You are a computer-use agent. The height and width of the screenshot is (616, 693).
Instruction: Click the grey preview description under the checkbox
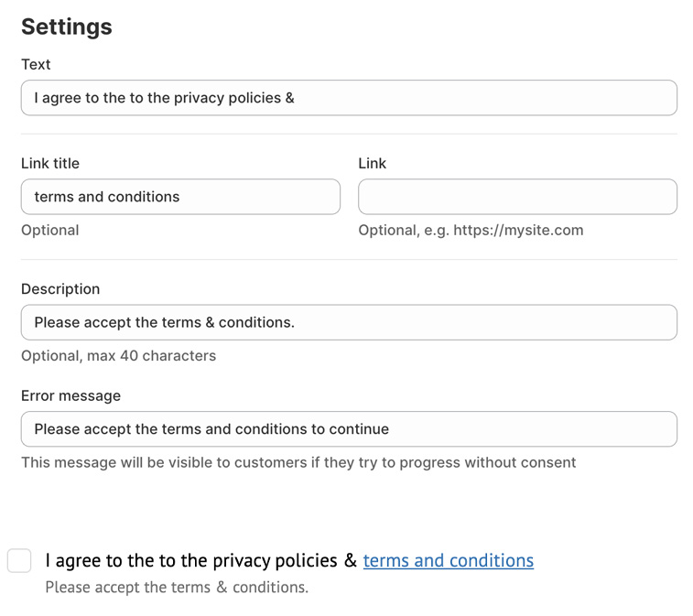177,588
